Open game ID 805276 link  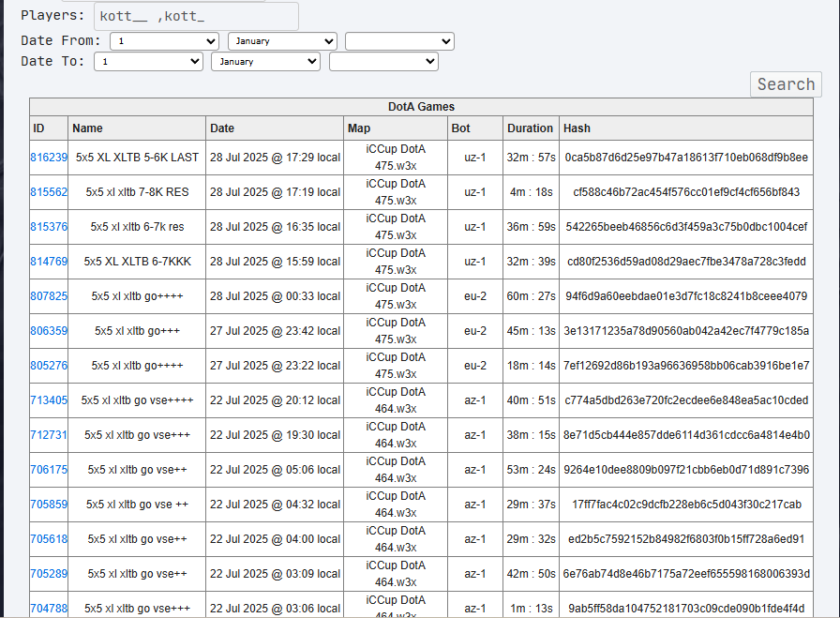tap(49, 366)
